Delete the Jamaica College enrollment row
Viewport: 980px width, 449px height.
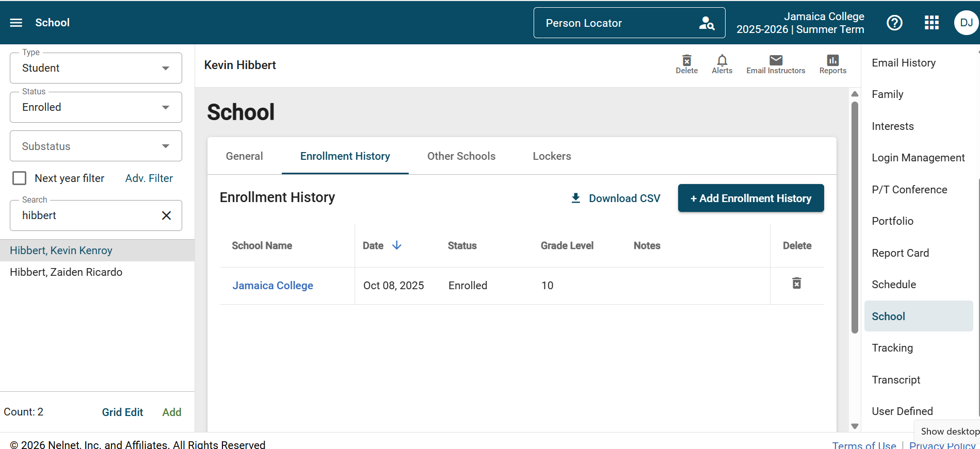(797, 283)
